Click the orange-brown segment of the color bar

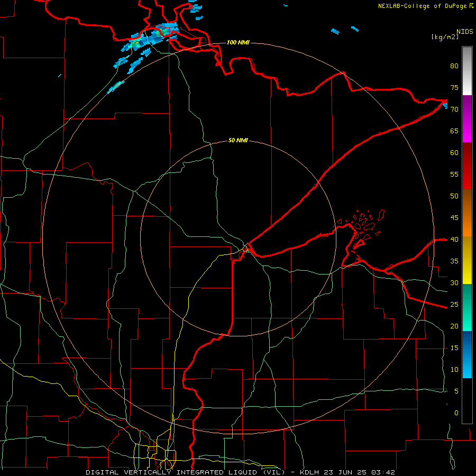click(467, 213)
